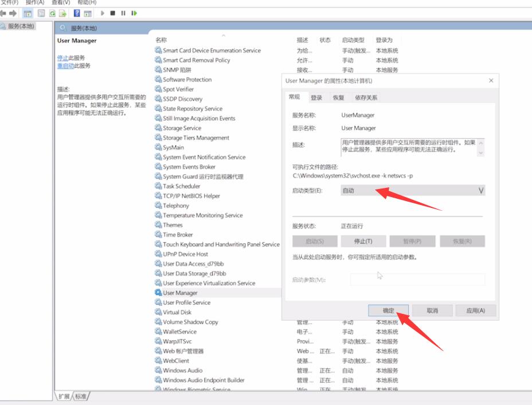
Task: Select the User Manager service icon
Action: point(158,293)
